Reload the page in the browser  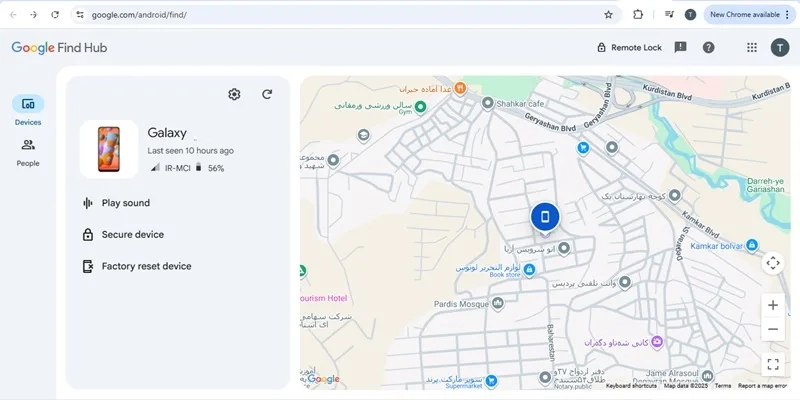[55, 15]
